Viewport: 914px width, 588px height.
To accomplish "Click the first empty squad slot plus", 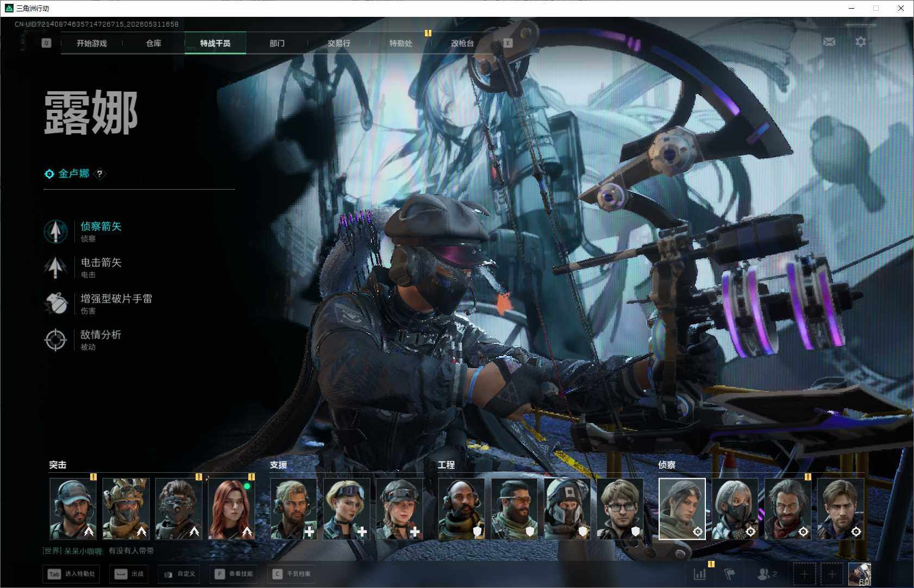I will click(x=804, y=574).
